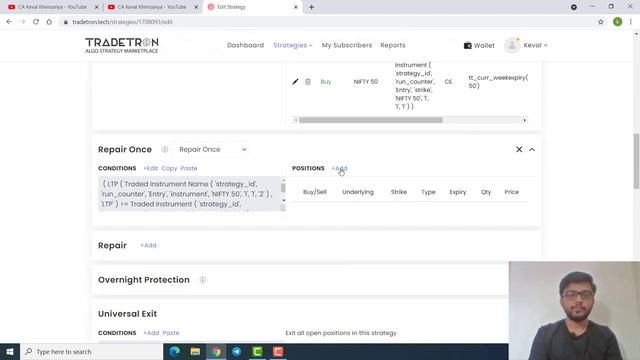The image size is (640, 360).
Task: Click the address bar URL
Action: coord(122,22)
